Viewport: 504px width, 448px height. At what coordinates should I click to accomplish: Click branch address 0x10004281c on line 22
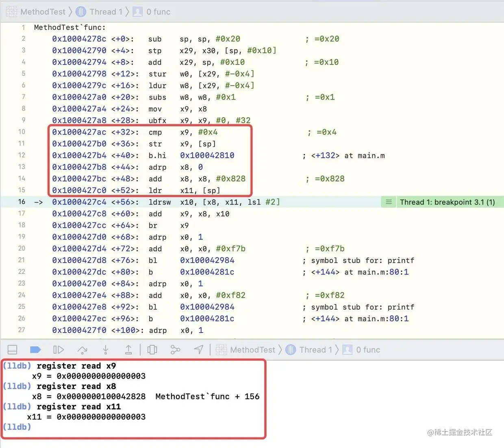[207, 272]
